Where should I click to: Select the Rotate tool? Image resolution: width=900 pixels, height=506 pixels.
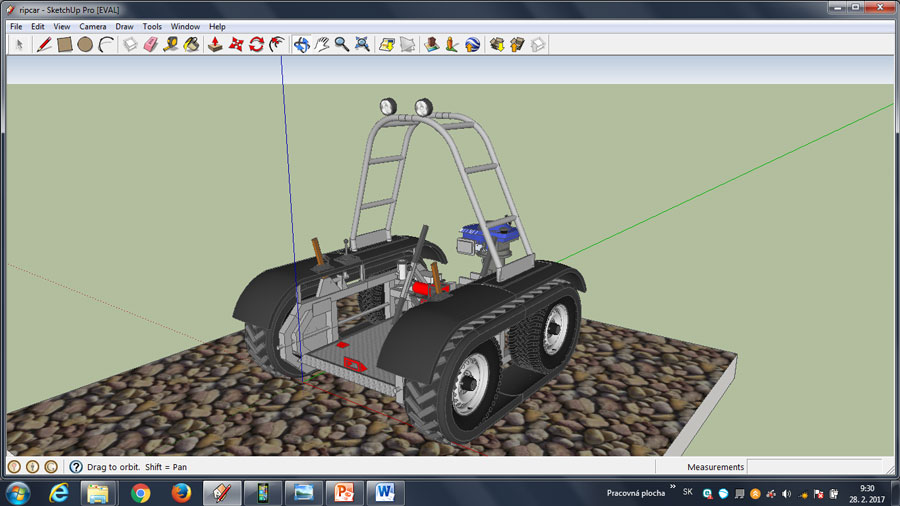pos(257,44)
